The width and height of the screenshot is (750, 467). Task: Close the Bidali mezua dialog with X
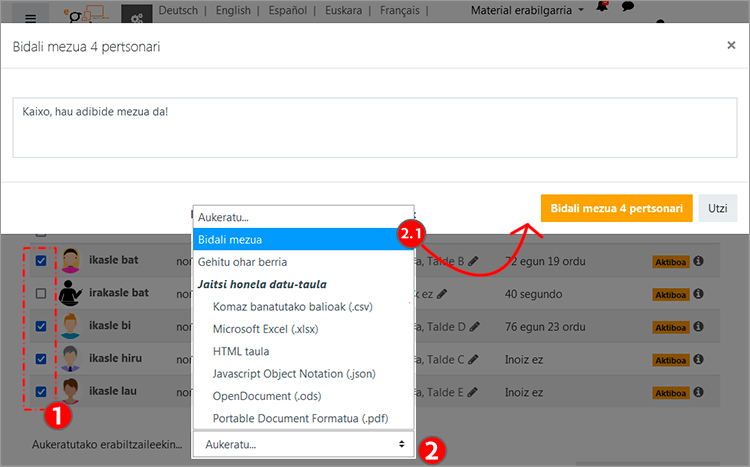coord(731,45)
